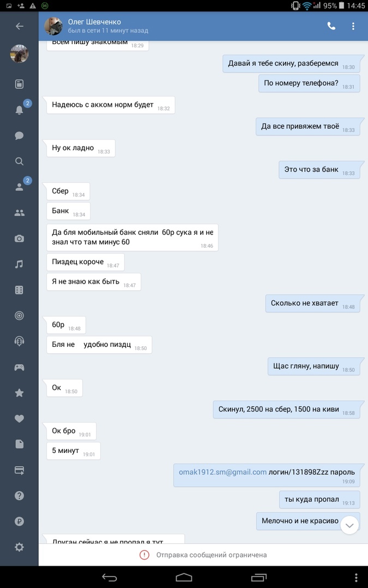This screenshot has width=368, height=588.
Task: Open settings via the gear icon
Action: point(19,547)
